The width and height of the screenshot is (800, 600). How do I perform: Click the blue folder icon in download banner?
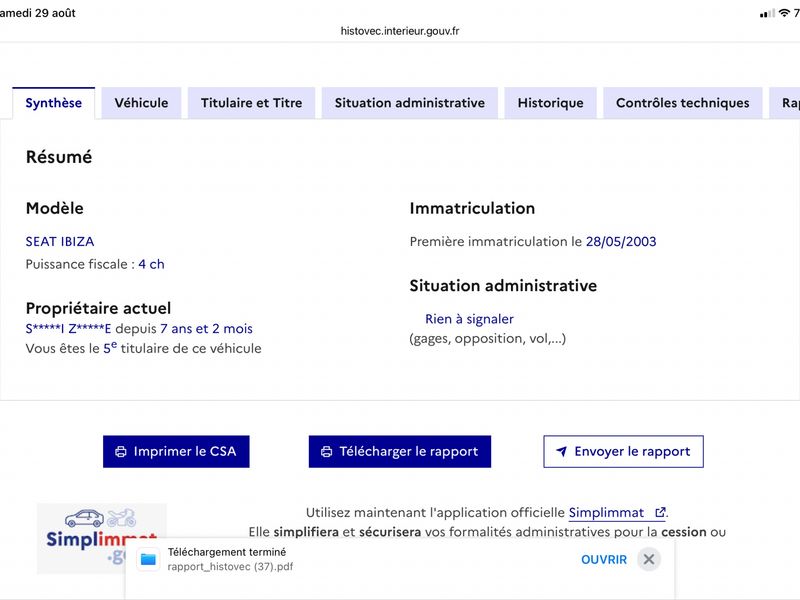pos(148,560)
